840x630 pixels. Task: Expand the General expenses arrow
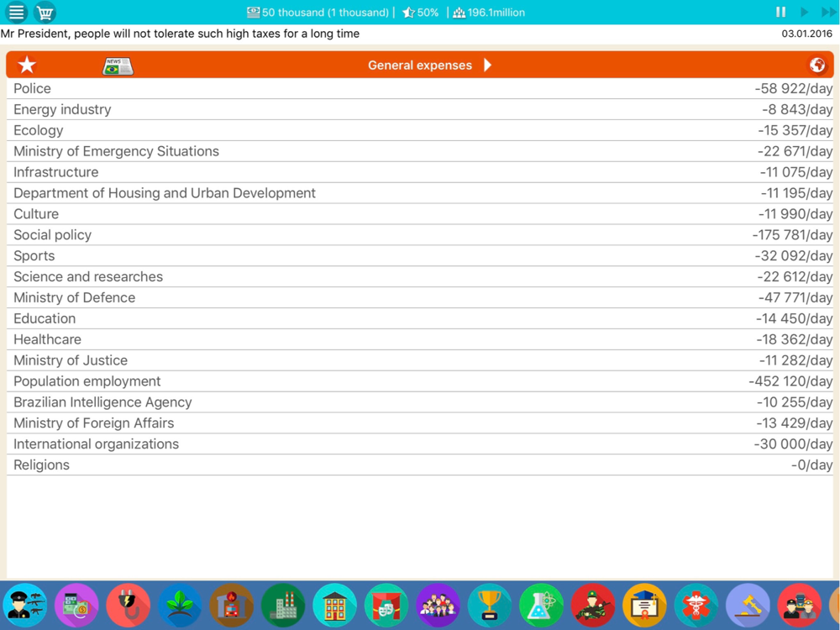[487, 65]
